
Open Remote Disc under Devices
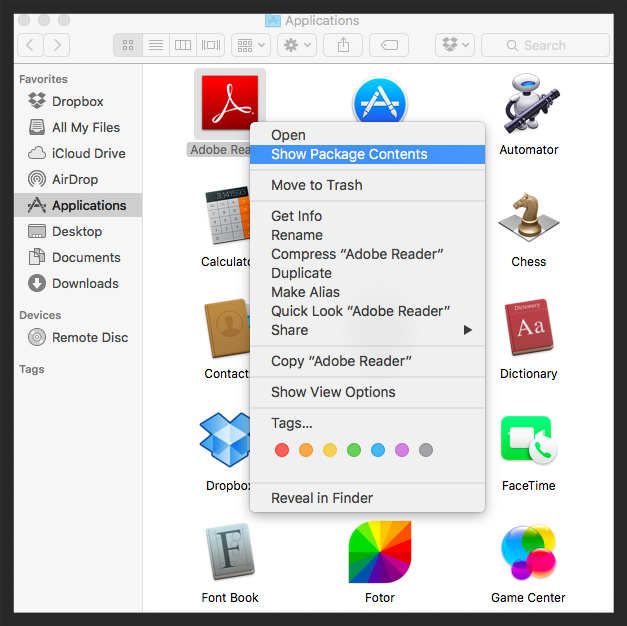tap(78, 337)
